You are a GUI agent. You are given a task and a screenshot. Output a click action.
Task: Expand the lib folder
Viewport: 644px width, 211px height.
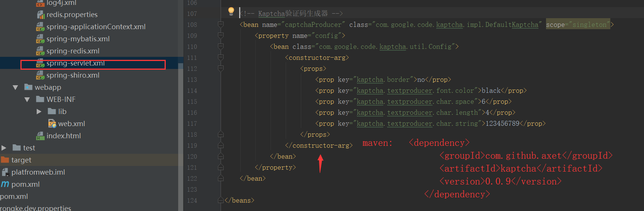[39, 112]
